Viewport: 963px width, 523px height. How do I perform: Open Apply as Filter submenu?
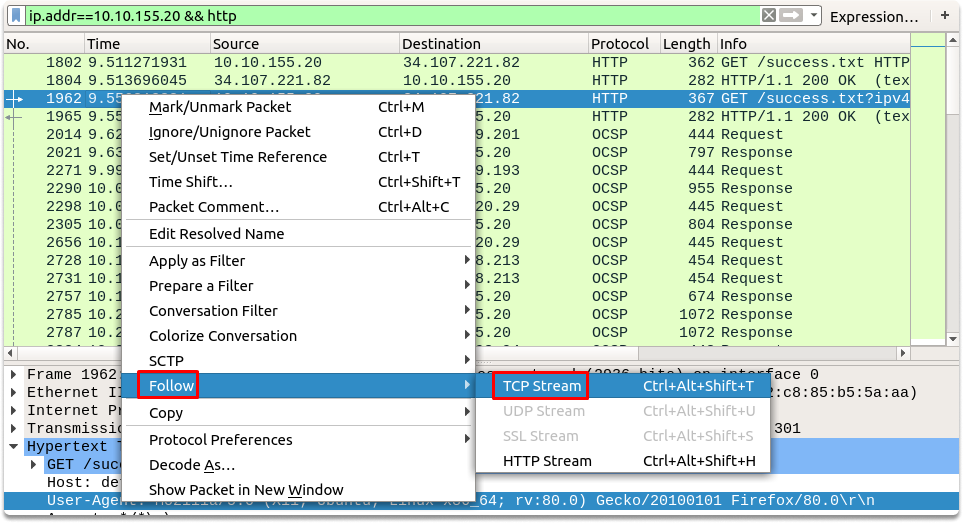pos(298,261)
